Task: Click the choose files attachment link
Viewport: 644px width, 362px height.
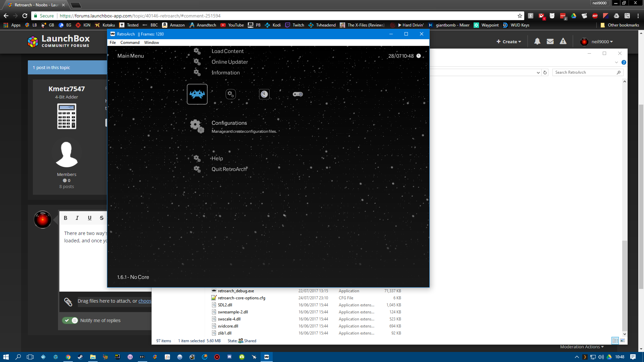Action: click(x=145, y=301)
